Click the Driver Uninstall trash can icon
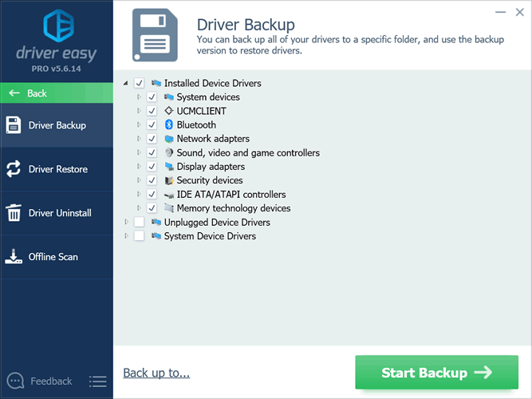 [x=14, y=212]
